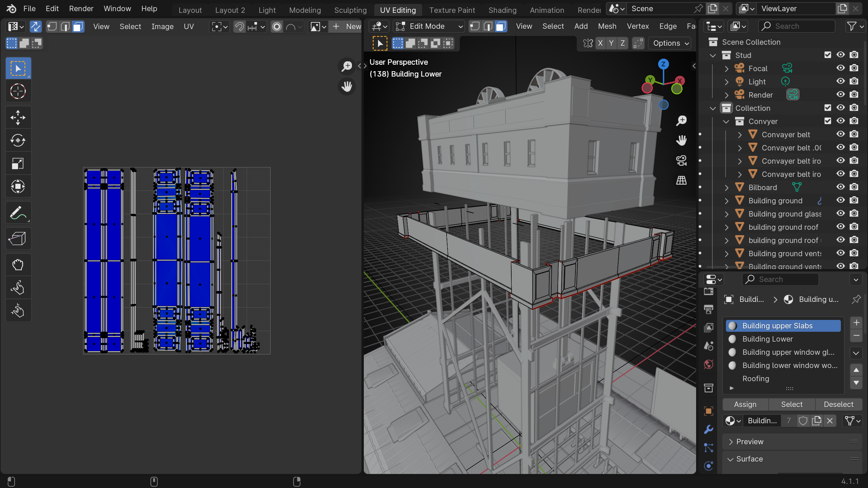Viewport: 868px width, 488px height.
Task: Uncheck the Stud collection checkbox
Action: click(828, 55)
